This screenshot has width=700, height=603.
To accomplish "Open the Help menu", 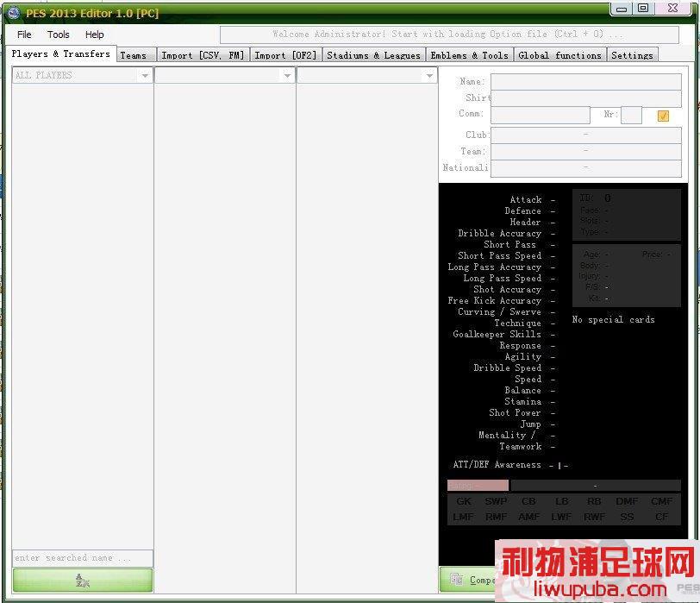I will pos(94,35).
